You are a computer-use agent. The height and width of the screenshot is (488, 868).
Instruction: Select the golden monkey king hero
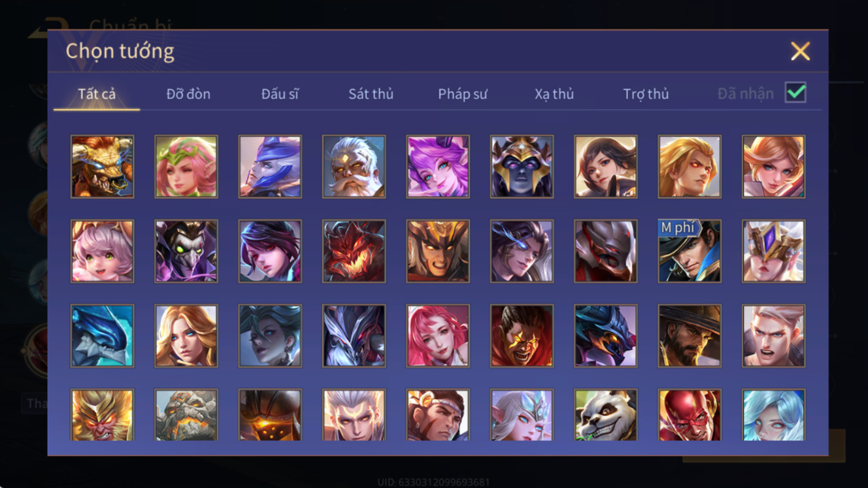pyautogui.click(x=103, y=415)
